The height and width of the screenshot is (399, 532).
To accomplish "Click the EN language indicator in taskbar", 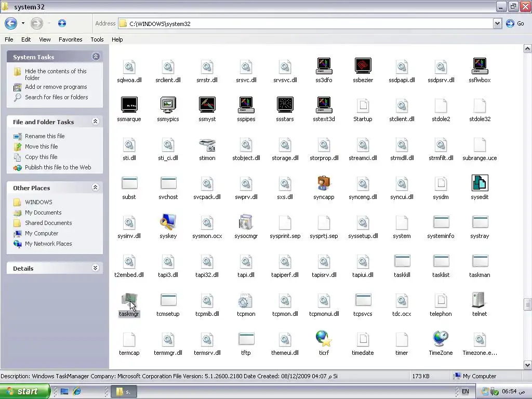I will tap(465, 392).
